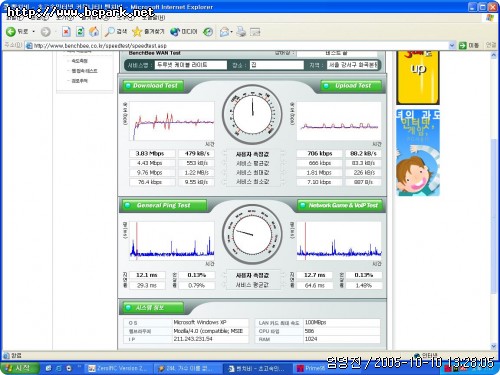Click the 서비스명 input field

point(191,65)
